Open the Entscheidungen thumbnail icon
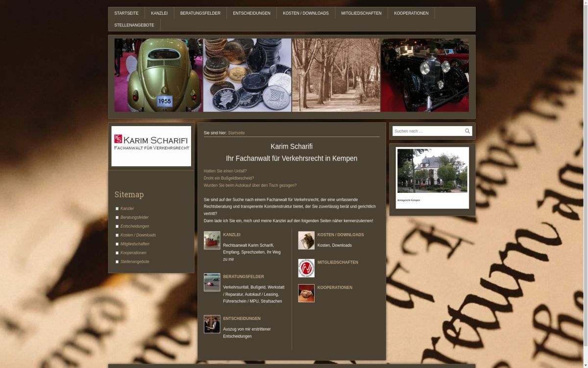This screenshot has width=588, height=368. (212, 324)
